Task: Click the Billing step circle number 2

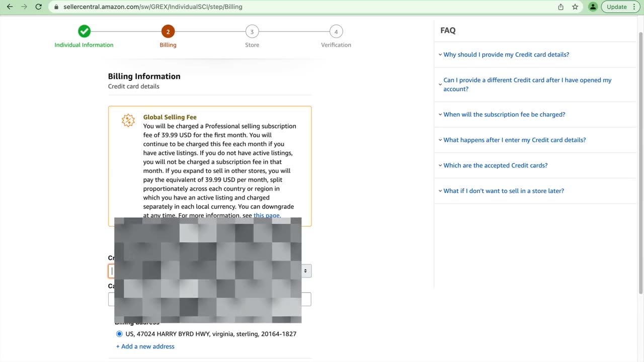Action: [x=168, y=32]
